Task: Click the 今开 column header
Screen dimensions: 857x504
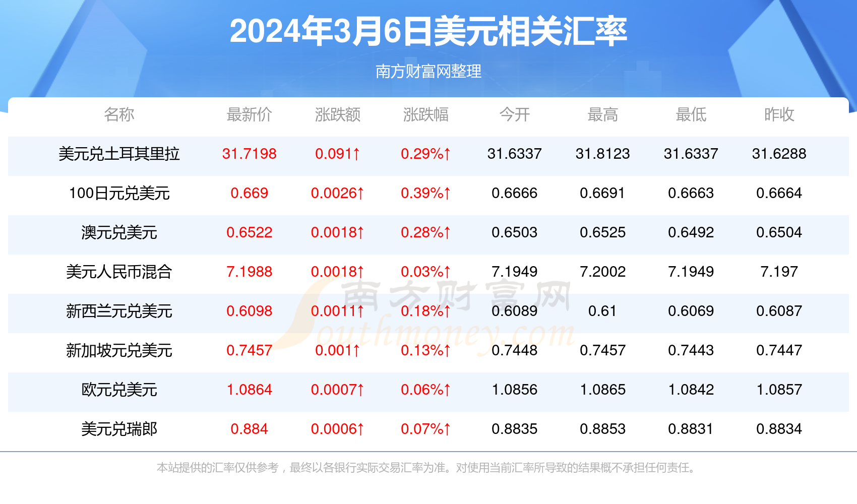Action: [514, 114]
